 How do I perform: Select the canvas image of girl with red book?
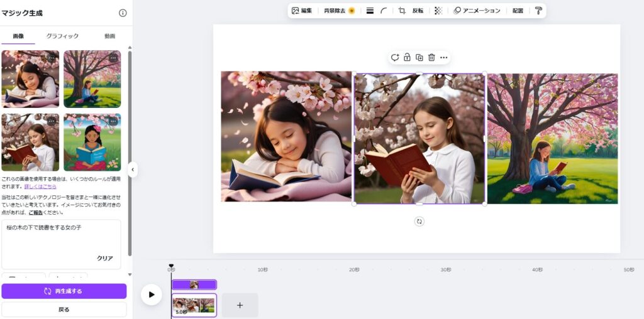(419, 139)
